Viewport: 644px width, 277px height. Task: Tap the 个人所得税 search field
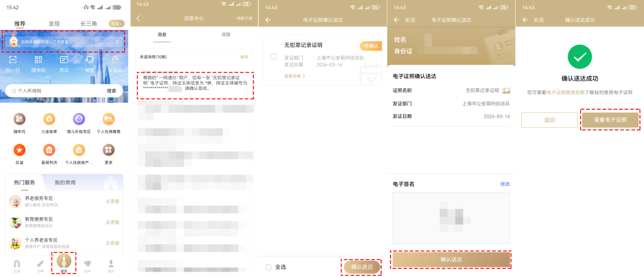54,91
